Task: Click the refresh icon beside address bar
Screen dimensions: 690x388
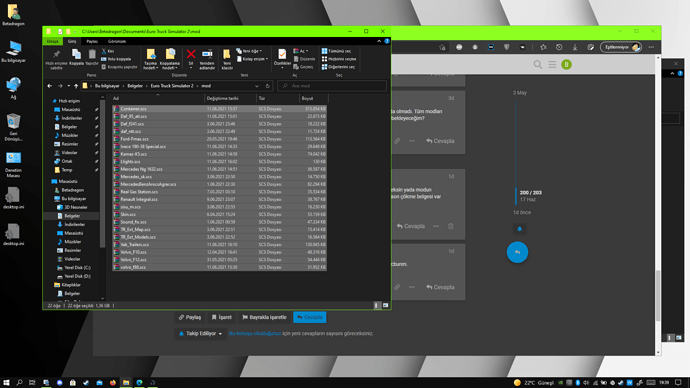Action: click(x=268, y=86)
